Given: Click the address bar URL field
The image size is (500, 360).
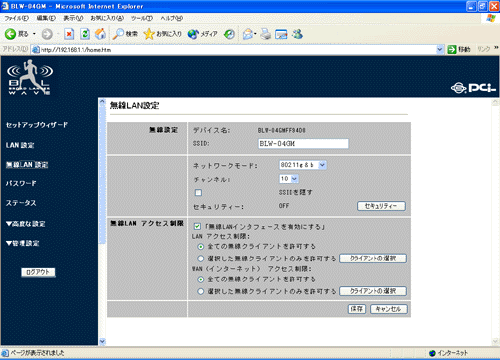Looking at the screenshot, I should coord(238,50).
